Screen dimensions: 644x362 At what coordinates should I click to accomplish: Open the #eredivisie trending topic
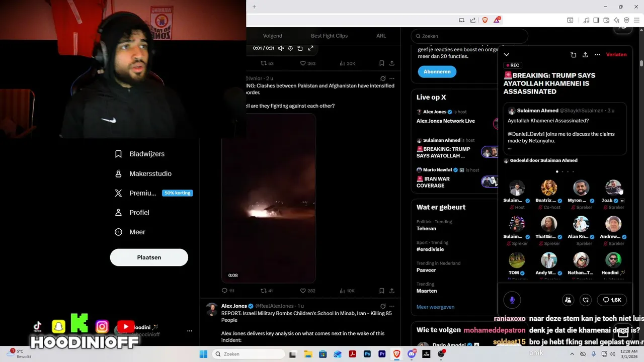click(x=430, y=249)
